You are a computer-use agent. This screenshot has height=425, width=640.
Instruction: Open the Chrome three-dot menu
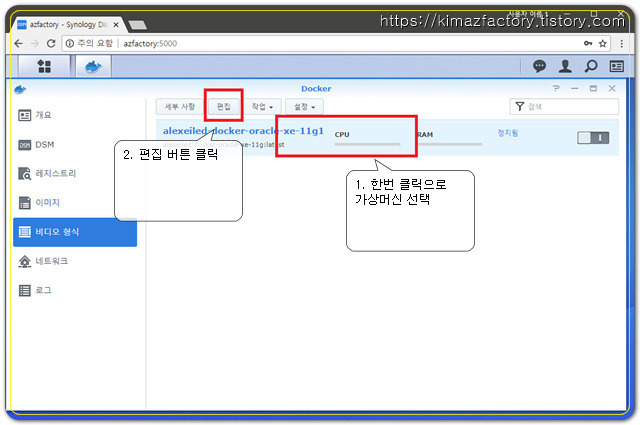tap(622, 43)
